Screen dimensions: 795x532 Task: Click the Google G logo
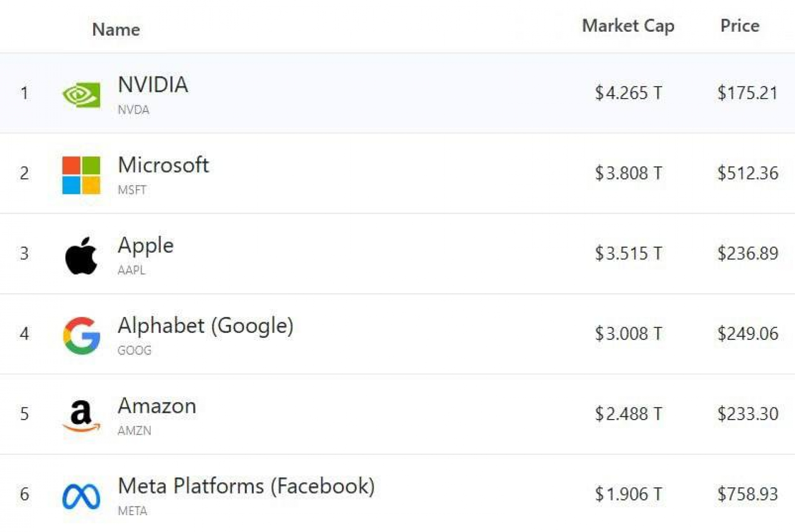tap(81, 335)
